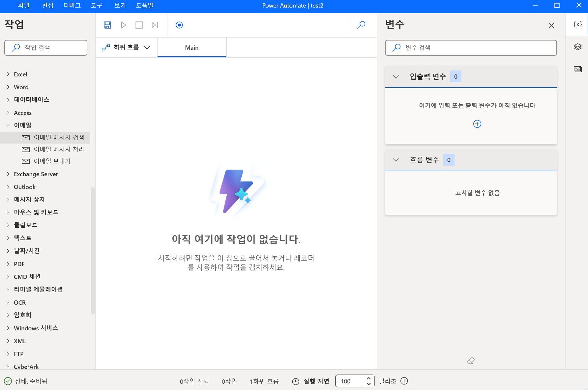
Task: Click the info icon next to 밀리초
Action: point(404,381)
